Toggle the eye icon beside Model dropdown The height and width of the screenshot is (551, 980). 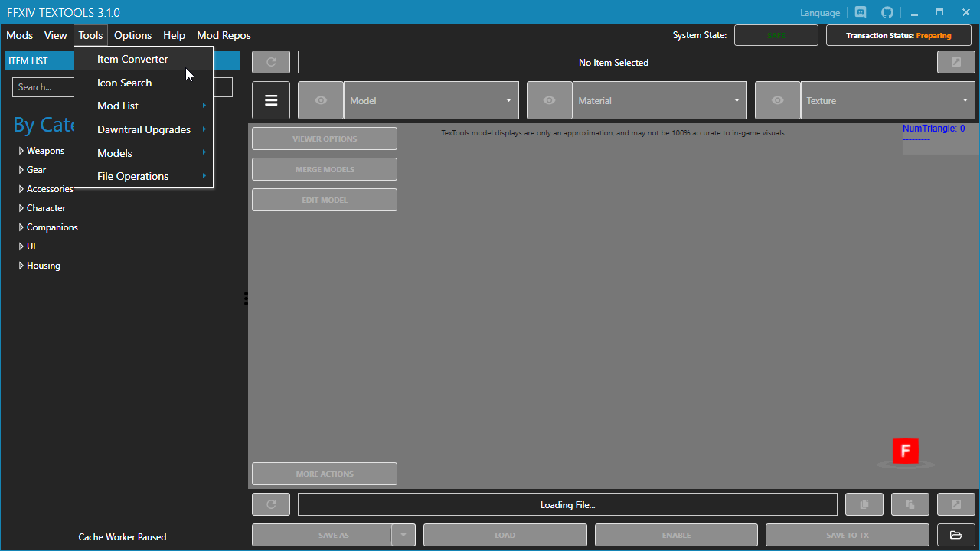pyautogui.click(x=321, y=100)
